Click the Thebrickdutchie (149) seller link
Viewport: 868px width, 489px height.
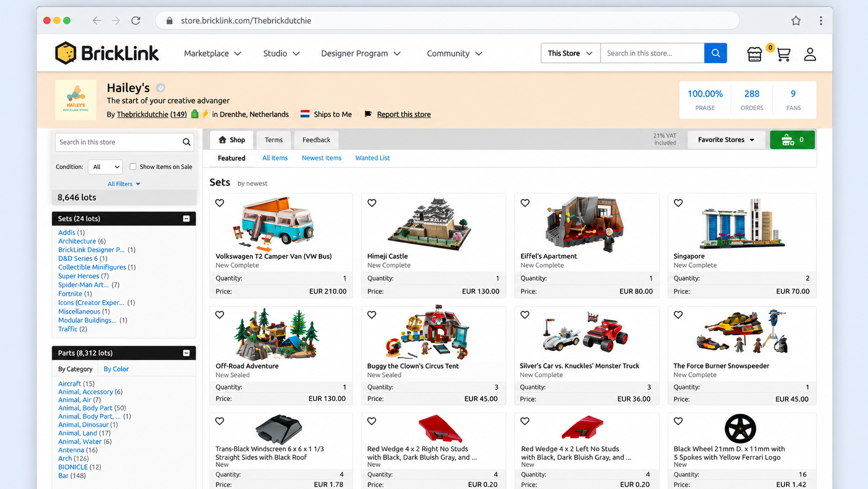click(x=152, y=114)
